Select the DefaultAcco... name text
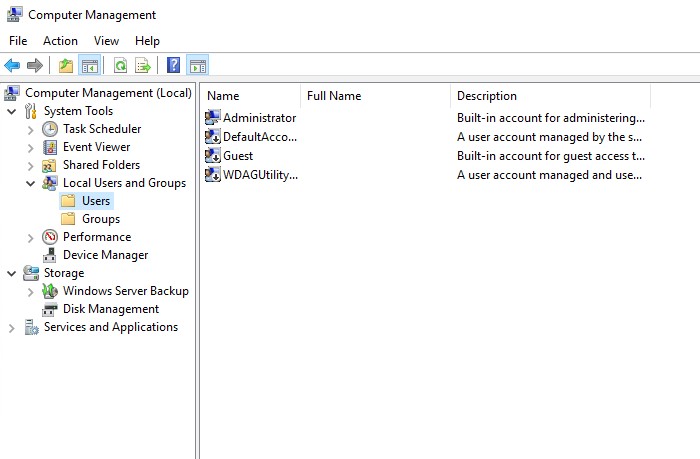Viewport: 700px width, 459px height. point(260,137)
